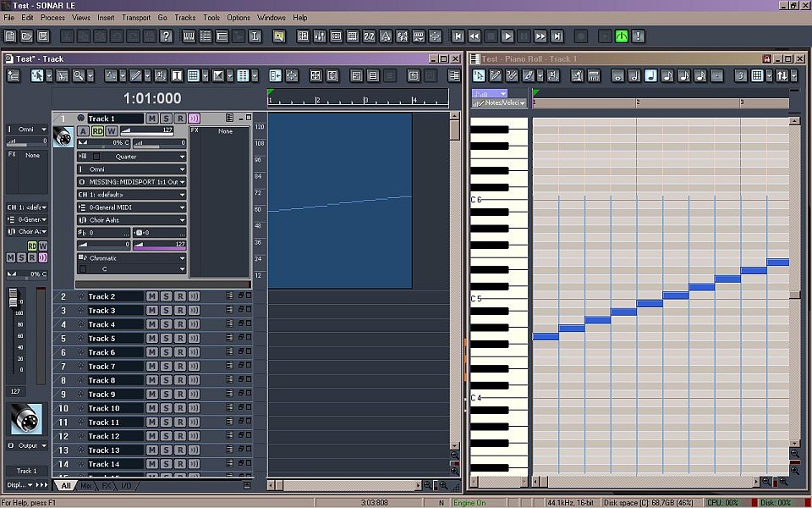Image resolution: width=812 pixels, height=508 pixels.
Task: Go to end in transport toolbar
Action: (x=557, y=36)
